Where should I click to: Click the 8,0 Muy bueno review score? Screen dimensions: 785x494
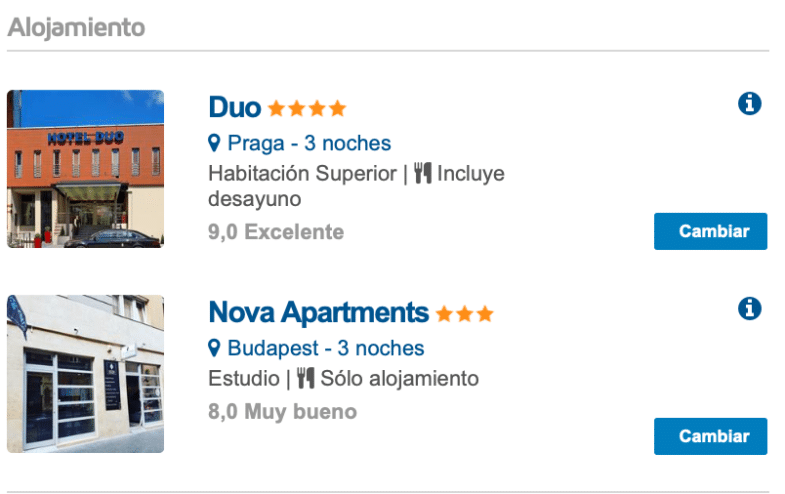(282, 411)
